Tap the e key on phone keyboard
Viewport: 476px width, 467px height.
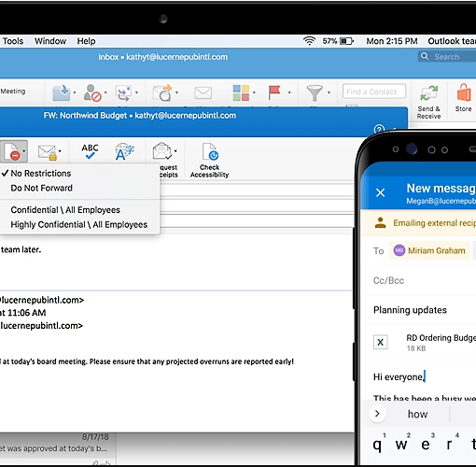(426, 445)
